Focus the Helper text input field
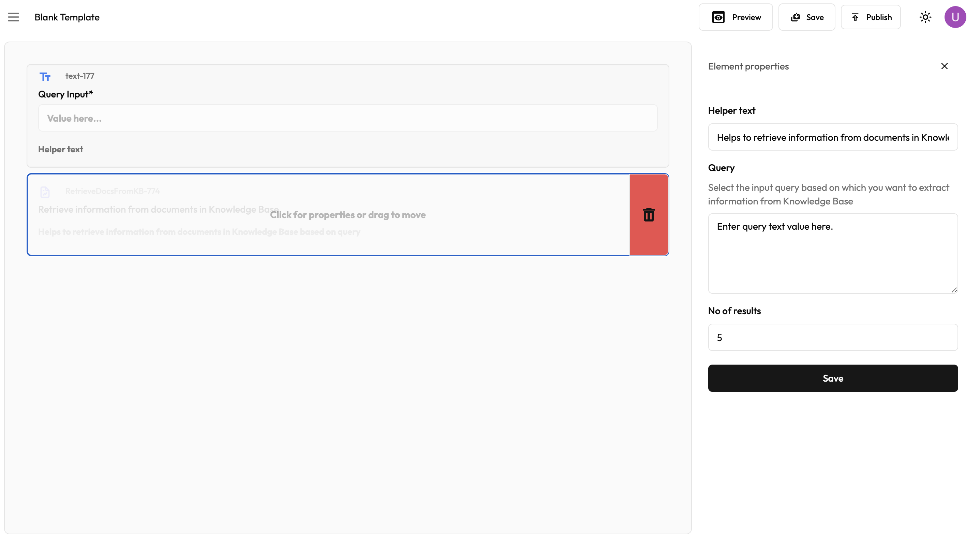Screen dimensions: 980x552 point(833,137)
